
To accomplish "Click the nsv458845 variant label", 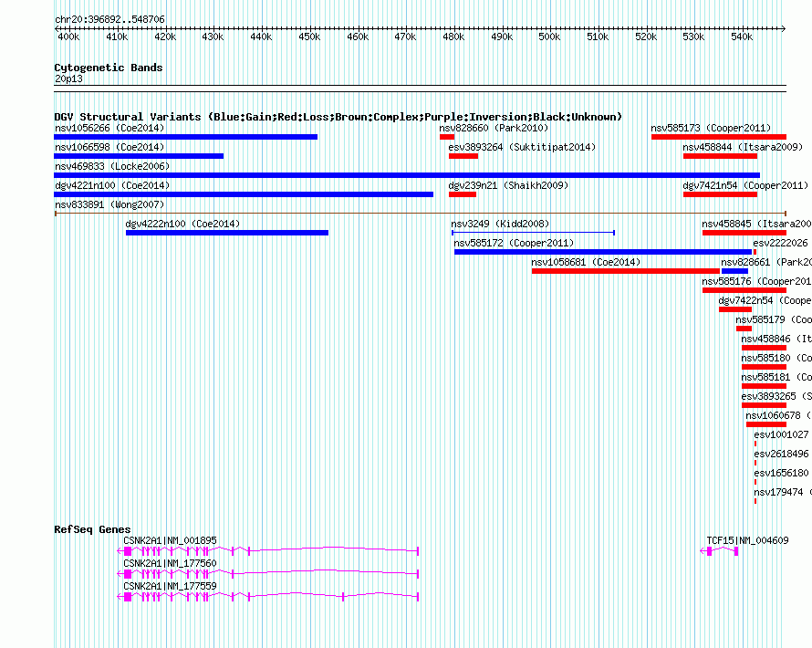I will coord(756,224).
